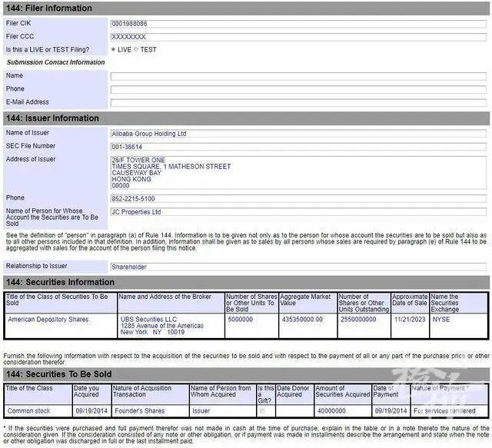Viewport: 492px width, 448px height.
Task: Select the 'NYSE' exchange cell
Action: (459, 326)
